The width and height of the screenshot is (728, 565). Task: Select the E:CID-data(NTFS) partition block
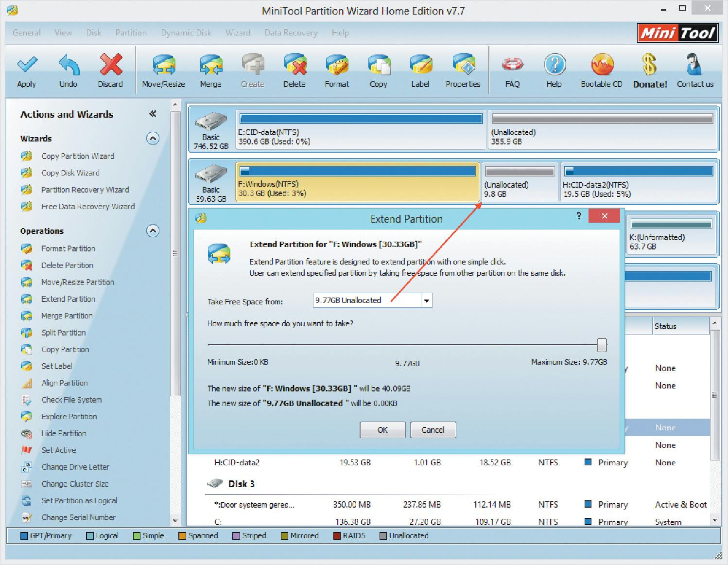tap(361, 130)
